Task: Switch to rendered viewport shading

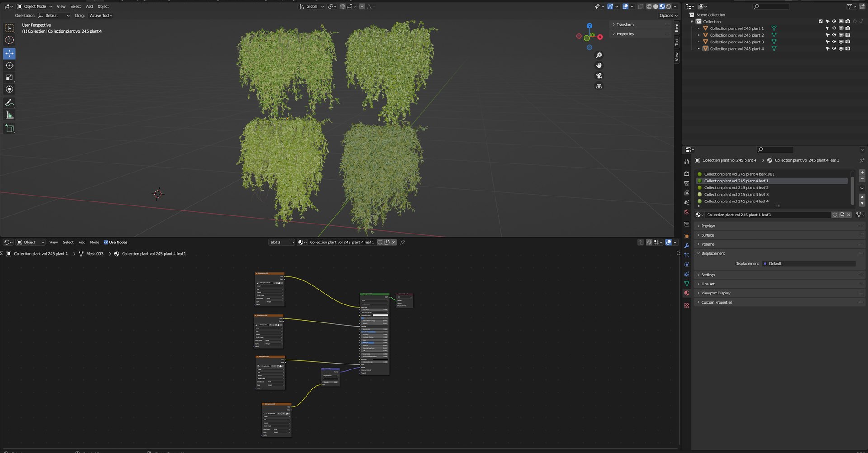Action: [x=669, y=7]
